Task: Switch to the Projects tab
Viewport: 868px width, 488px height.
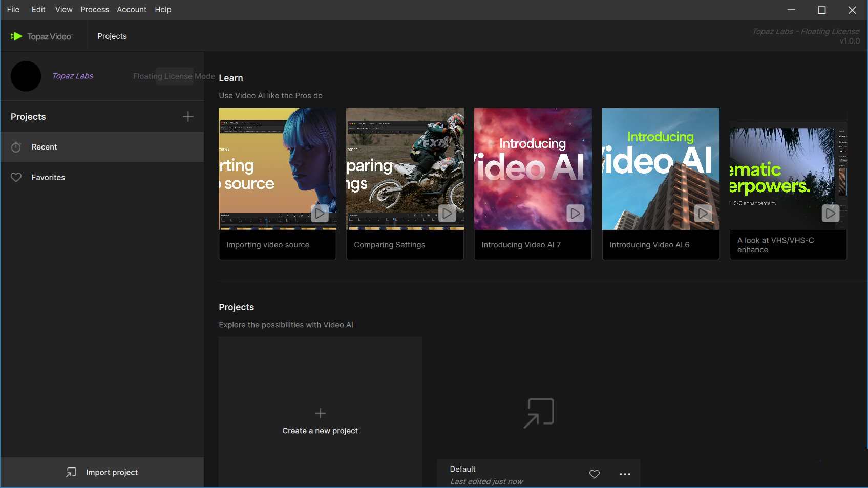Action: click(112, 36)
